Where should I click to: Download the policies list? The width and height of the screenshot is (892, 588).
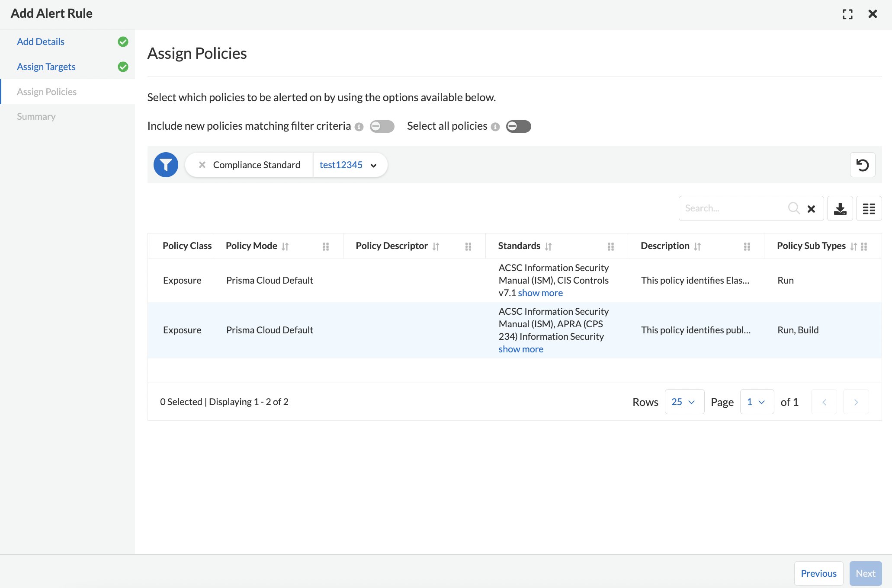pyautogui.click(x=840, y=208)
